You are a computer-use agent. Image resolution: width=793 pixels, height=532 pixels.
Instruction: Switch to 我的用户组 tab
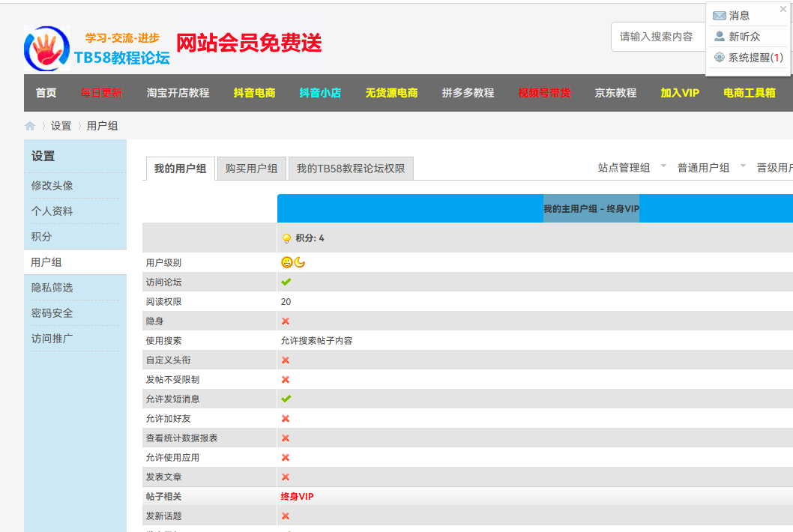pos(181,169)
